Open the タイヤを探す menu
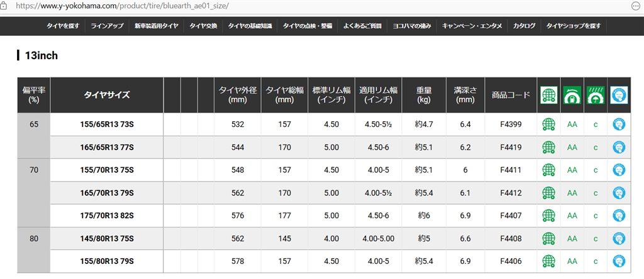Screen dimensions: 644x279 click(x=63, y=26)
